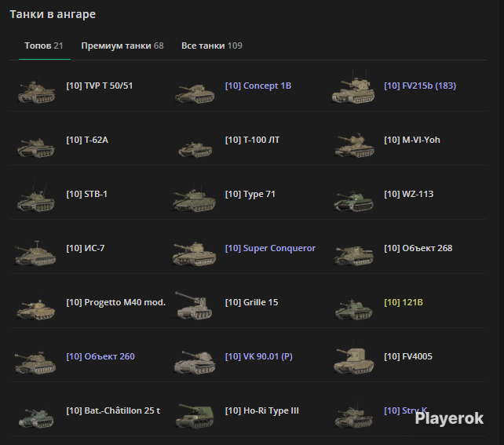Click the ИС-7 tank icon
The image size is (504, 445).
pos(35,254)
